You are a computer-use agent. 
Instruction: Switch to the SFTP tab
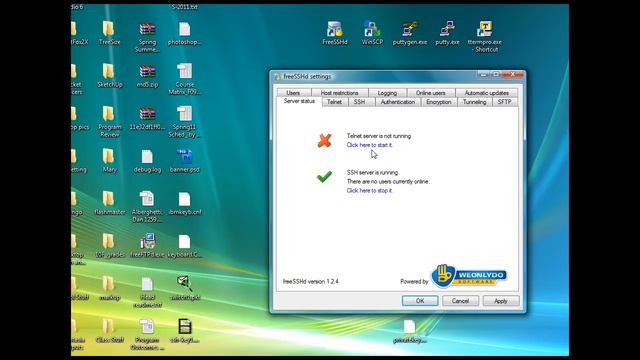[x=504, y=102]
